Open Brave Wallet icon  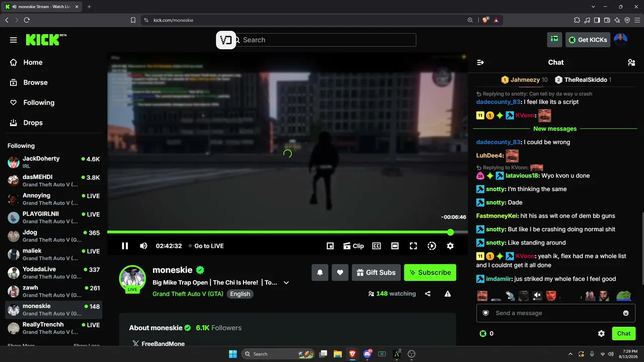(607, 20)
